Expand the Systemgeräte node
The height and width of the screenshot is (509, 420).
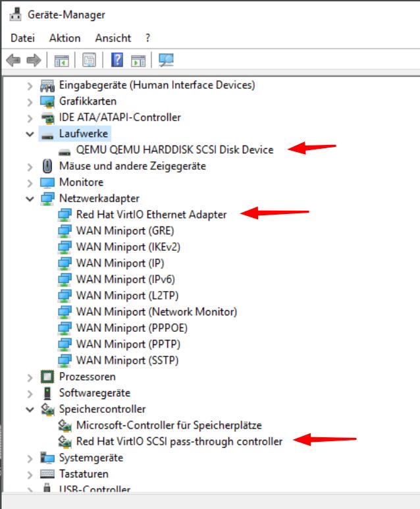[x=30, y=459]
